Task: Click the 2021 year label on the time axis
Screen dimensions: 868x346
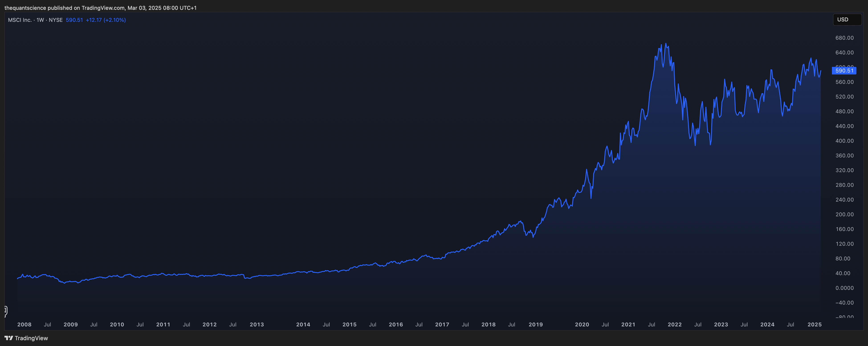Action: pos(628,324)
